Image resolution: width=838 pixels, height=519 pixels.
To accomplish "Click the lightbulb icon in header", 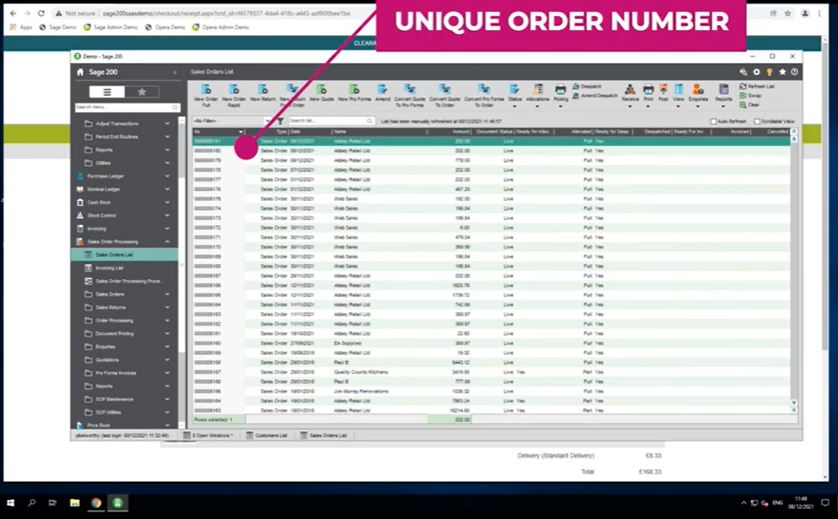I will tap(770, 72).
